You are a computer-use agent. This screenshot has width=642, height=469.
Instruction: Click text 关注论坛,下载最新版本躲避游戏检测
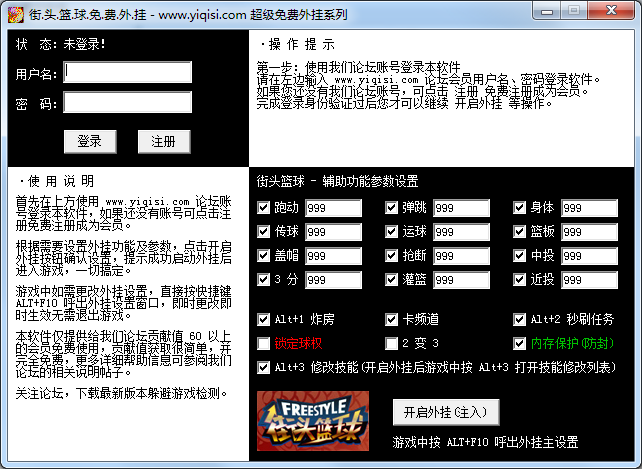(x=122, y=394)
